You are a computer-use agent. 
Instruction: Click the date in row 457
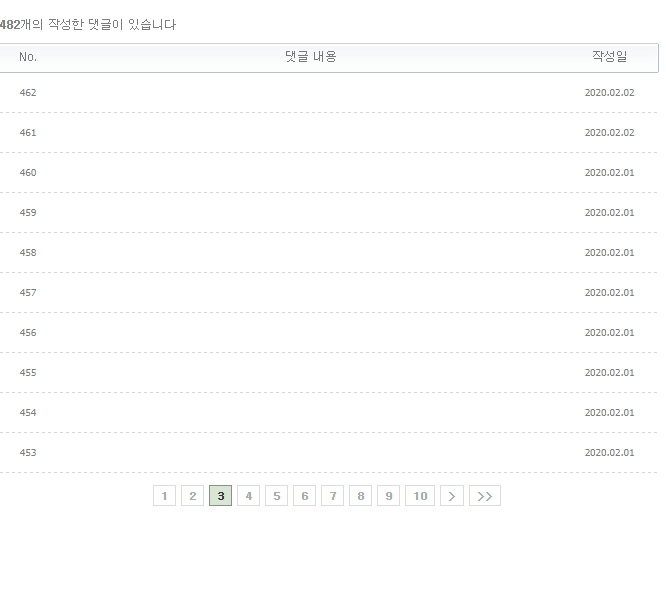click(x=610, y=293)
